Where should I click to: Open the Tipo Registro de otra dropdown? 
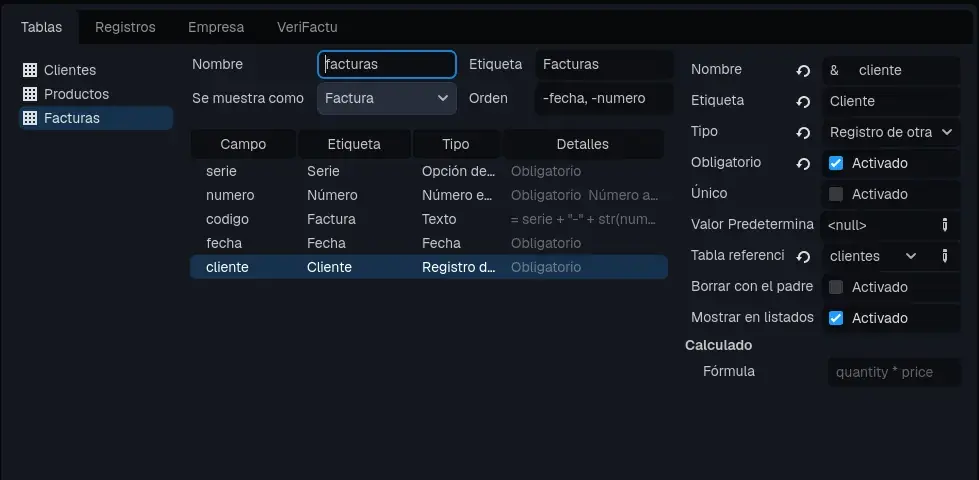[892, 132]
